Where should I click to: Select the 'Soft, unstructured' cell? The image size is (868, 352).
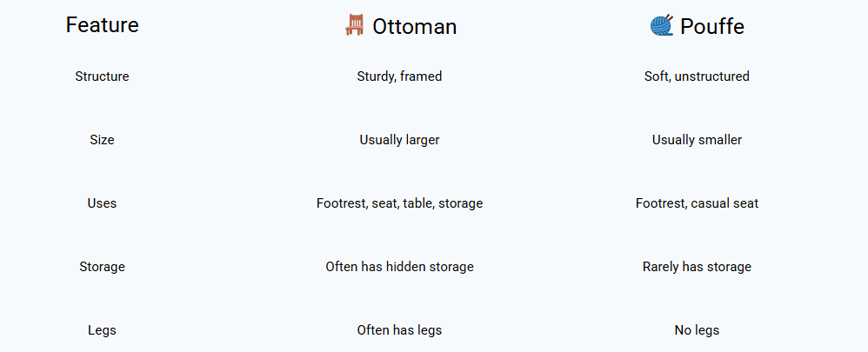697,76
